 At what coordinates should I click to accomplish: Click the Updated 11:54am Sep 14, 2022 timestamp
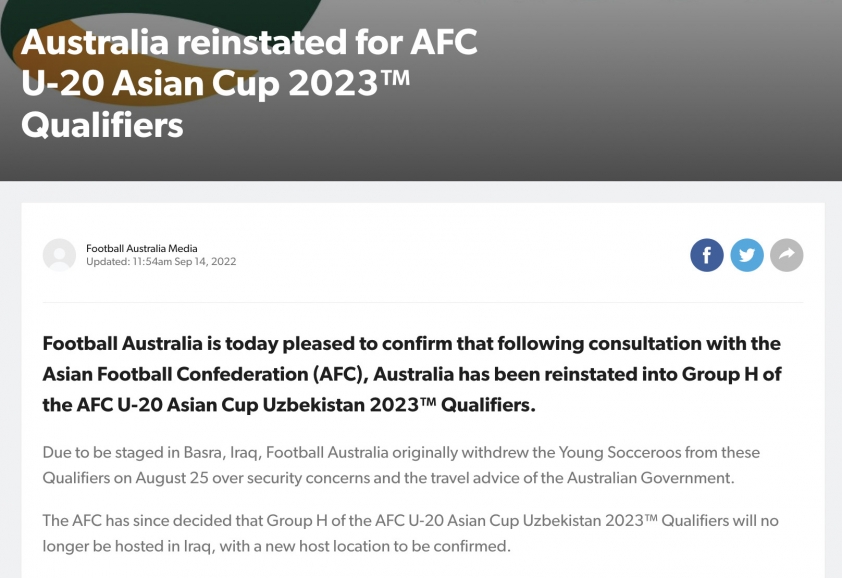tap(161, 262)
